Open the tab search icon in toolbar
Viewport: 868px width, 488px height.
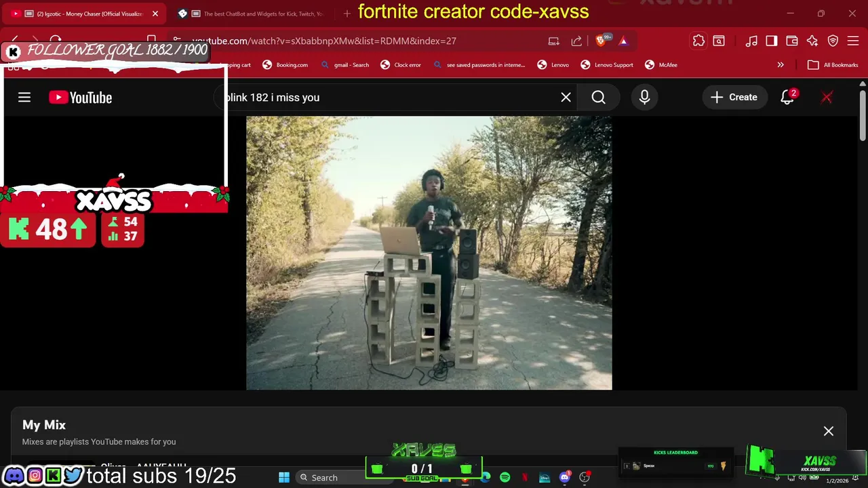pyautogui.click(x=719, y=41)
